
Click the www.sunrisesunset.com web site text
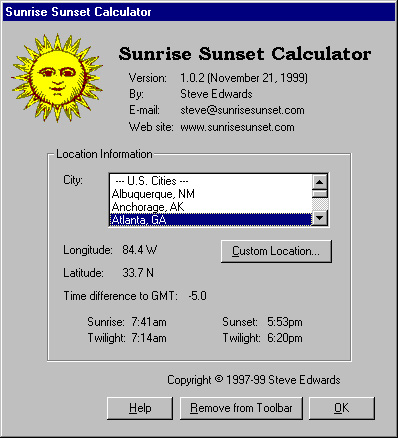pos(237,127)
